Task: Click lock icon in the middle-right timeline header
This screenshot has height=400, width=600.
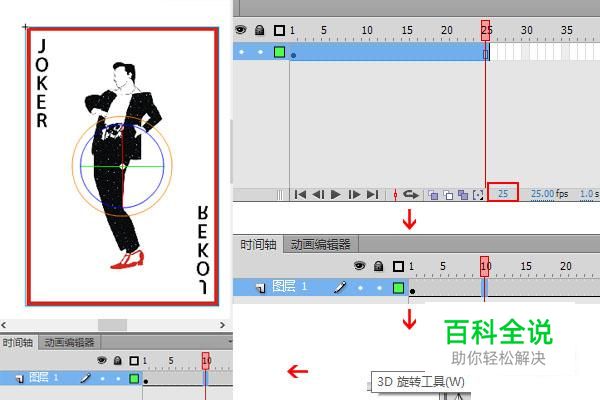Action: click(378, 266)
